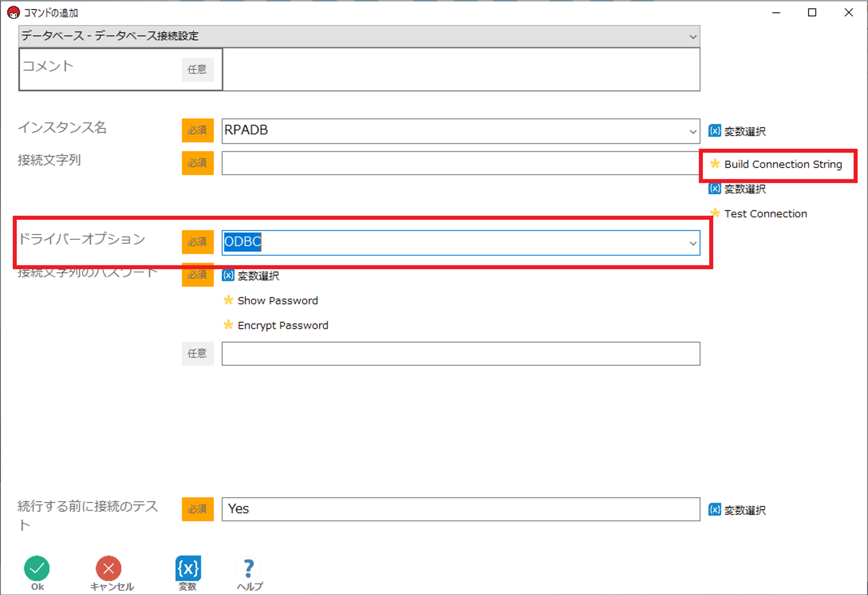Click the Build Connection String link
This screenshot has height=595, width=868.
click(x=783, y=164)
